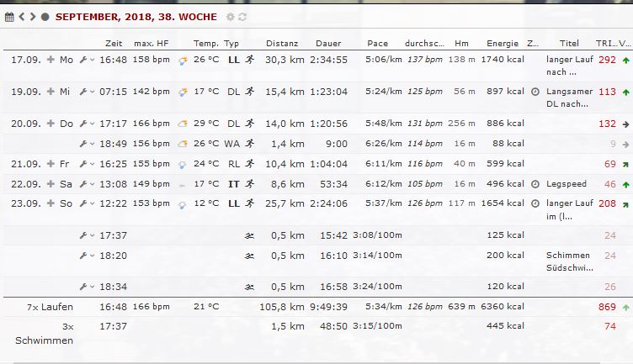Open the 'Legspeed' activity title
The width and height of the screenshot is (633, 364).
point(564,184)
